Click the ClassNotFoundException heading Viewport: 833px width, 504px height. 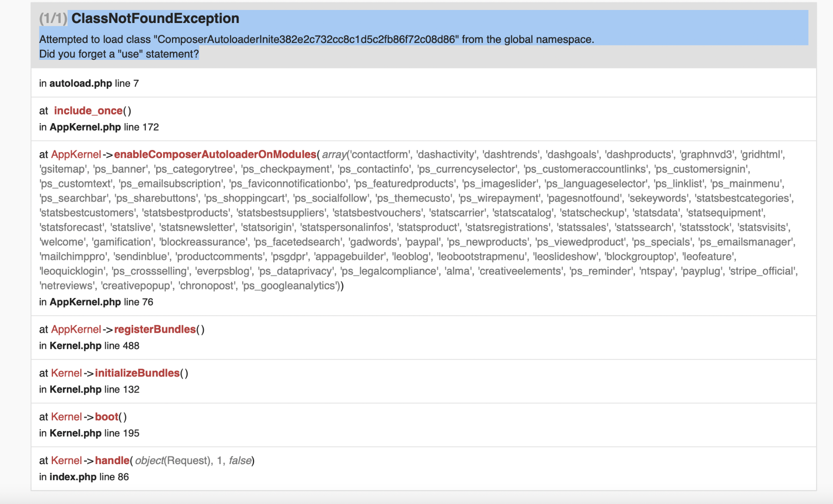coord(155,18)
